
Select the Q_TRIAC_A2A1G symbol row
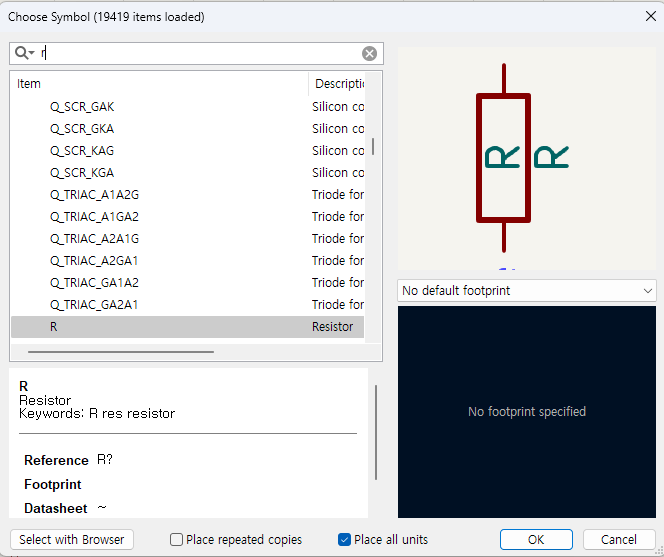(187, 239)
